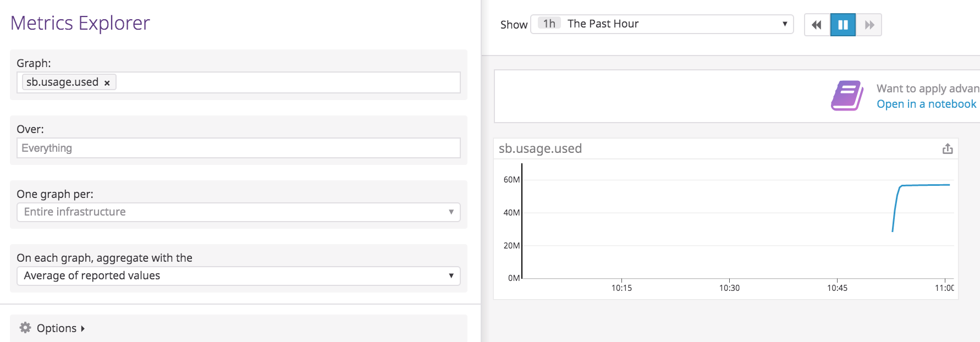
Task: Step back in time with rewind button
Action: pyautogui.click(x=817, y=25)
